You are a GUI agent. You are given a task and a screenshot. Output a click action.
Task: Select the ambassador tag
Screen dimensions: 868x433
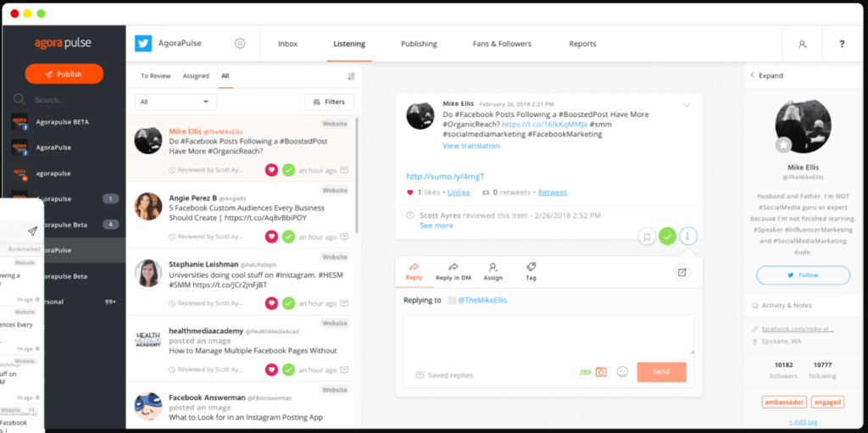784,402
